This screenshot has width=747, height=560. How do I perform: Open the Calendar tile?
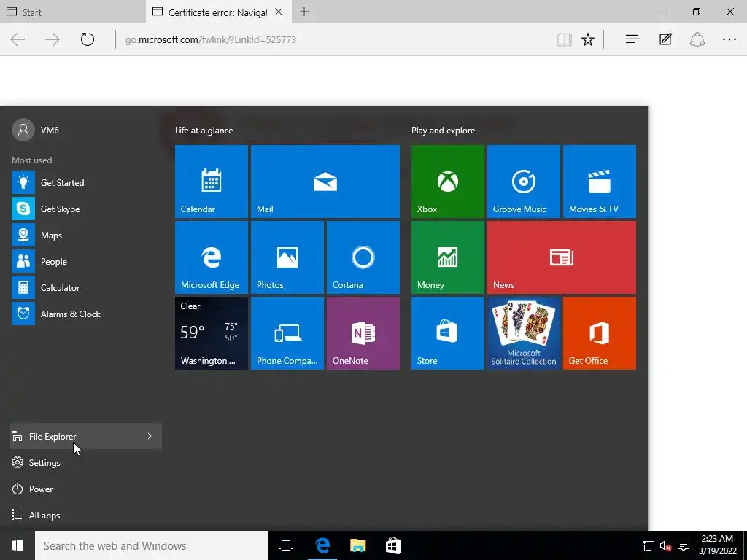click(211, 182)
